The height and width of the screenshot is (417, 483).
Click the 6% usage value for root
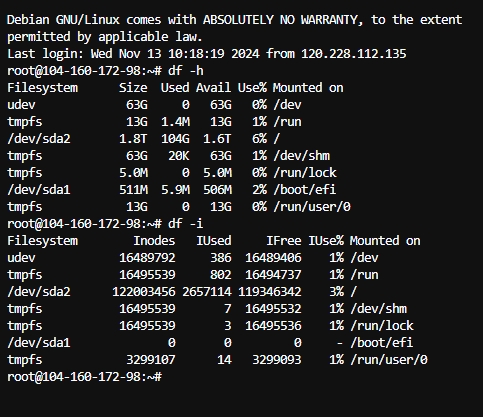click(x=259, y=139)
